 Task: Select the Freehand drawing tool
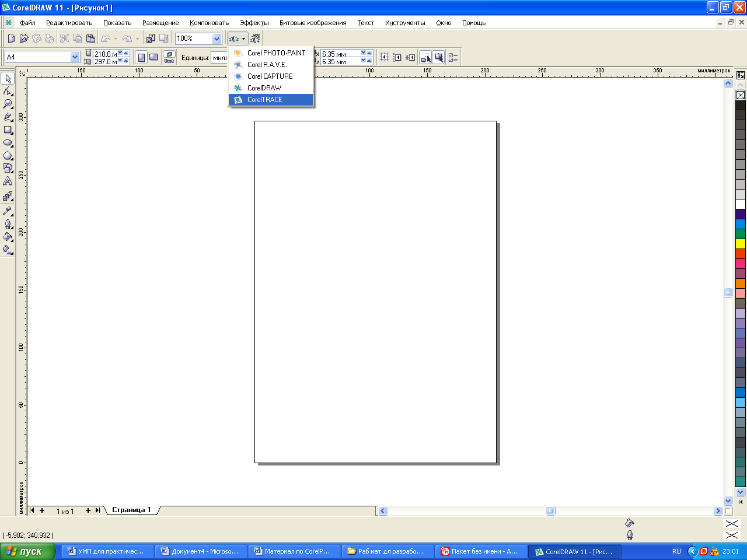[x=8, y=117]
